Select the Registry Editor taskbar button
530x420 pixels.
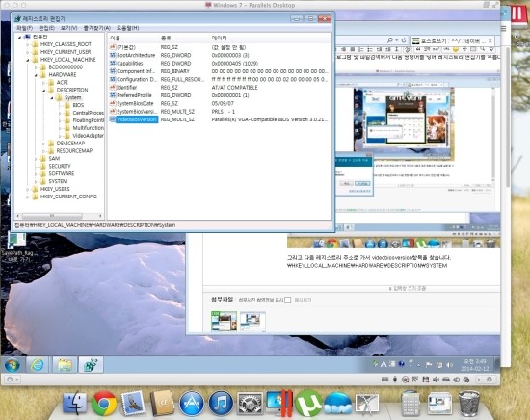(x=91, y=365)
